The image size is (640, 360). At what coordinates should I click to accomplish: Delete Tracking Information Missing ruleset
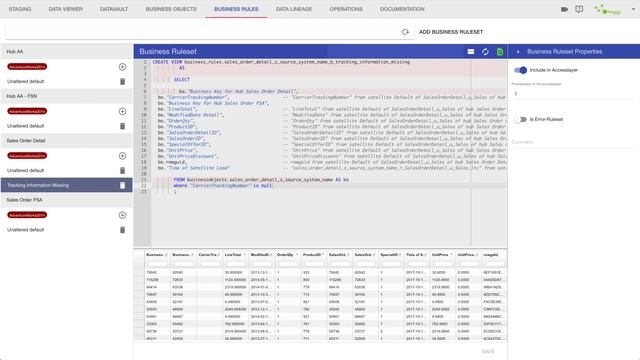coord(122,185)
